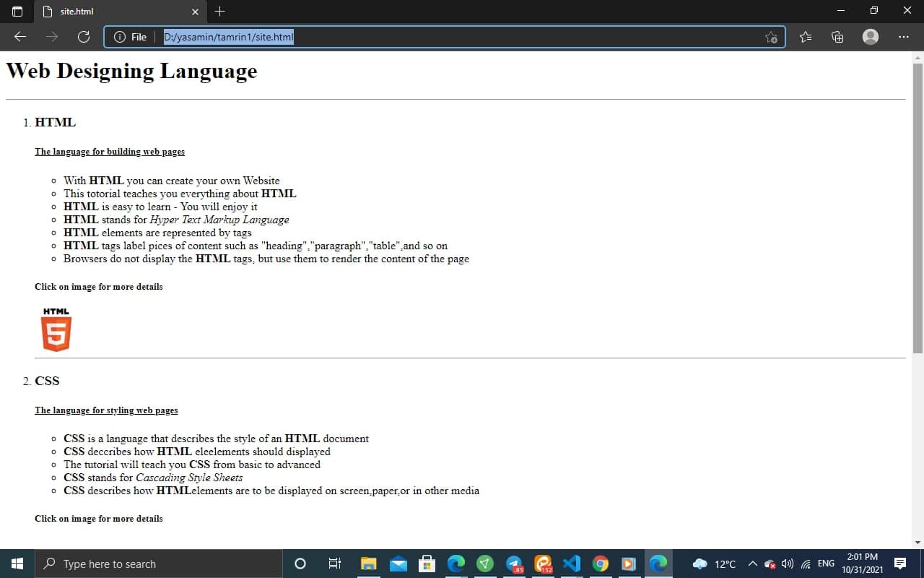
Task: Click the scrollbar down arrow
Action: (918, 542)
